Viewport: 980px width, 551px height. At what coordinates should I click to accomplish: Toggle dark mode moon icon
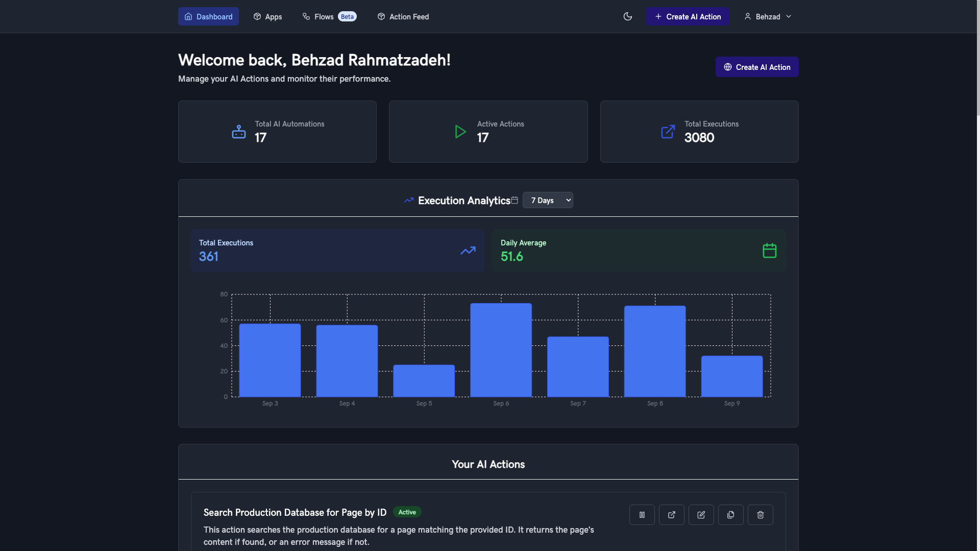tap(628, 16)
